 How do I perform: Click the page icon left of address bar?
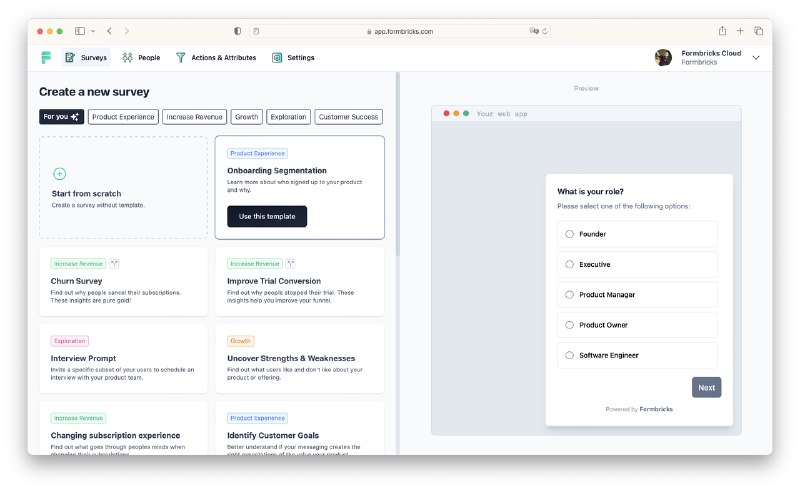(256, 31)
